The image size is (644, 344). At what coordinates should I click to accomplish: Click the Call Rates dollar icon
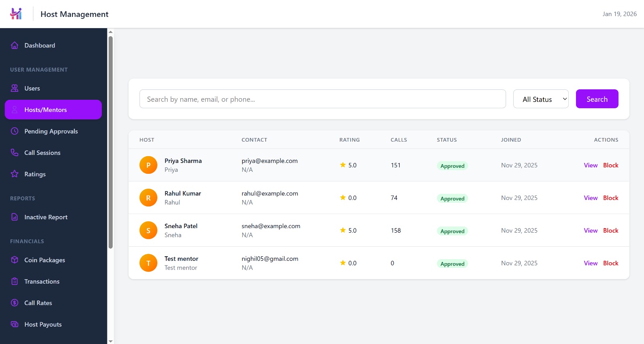(x=14, y=303)
